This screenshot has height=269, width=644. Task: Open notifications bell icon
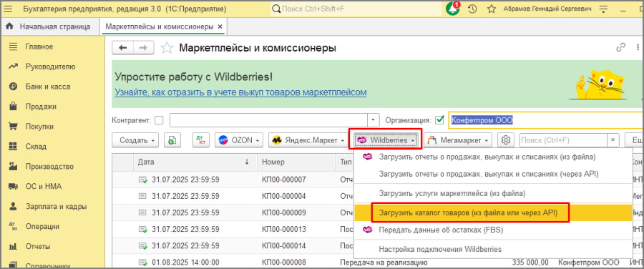click(x=452, y=9)
